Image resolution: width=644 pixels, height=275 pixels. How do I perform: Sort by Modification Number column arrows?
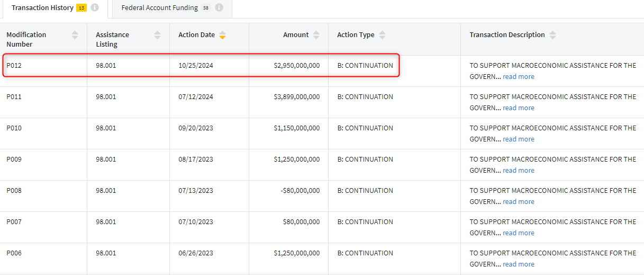coord(75,35)
